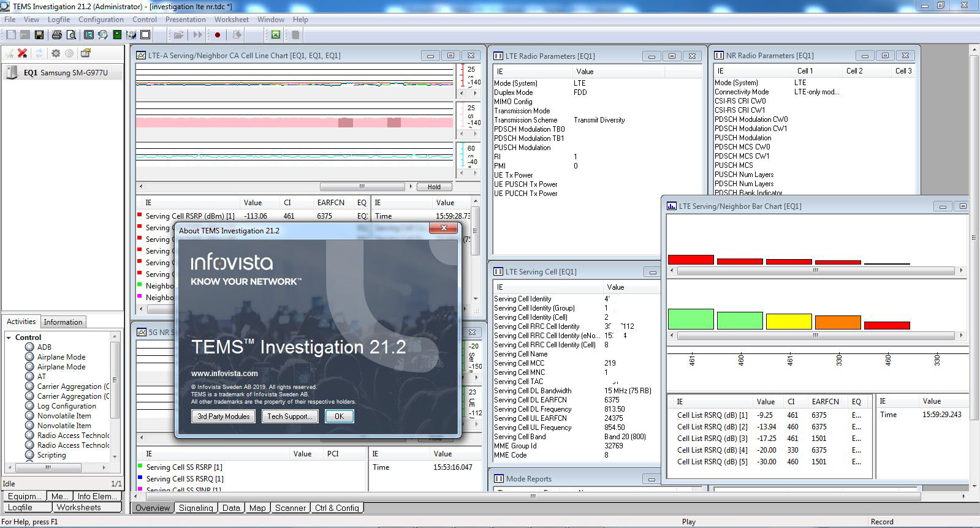This screenshot has width=980, height=528.
Task: Open the Worksheet menu
Action: pyautogui.click(x=231, y=20)
